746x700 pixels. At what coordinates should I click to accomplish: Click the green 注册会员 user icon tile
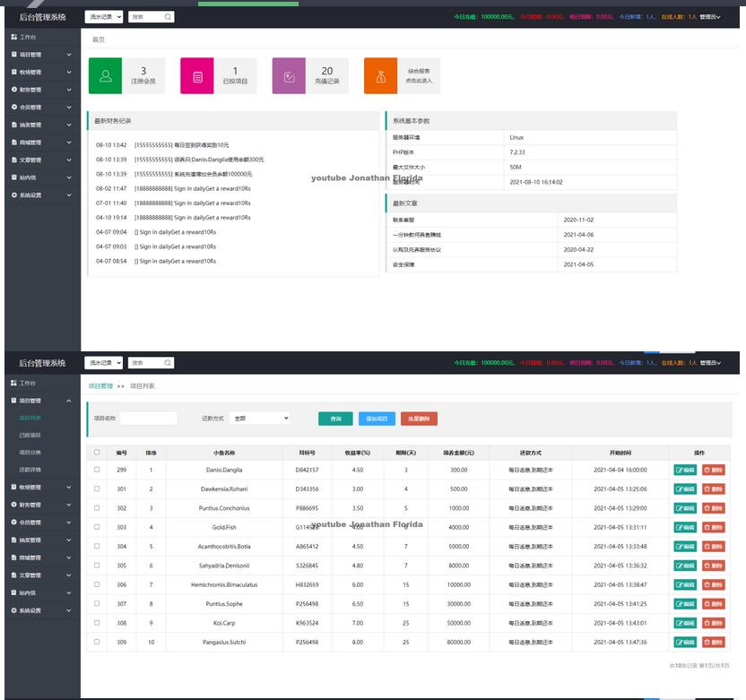[x=105, y=76]
